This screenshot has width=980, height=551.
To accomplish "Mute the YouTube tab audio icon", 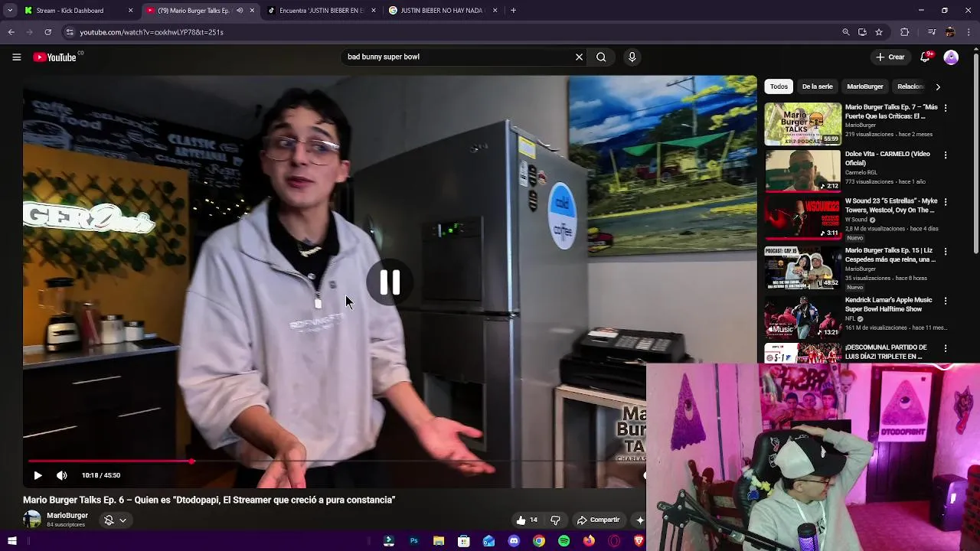I will point(240,11).
